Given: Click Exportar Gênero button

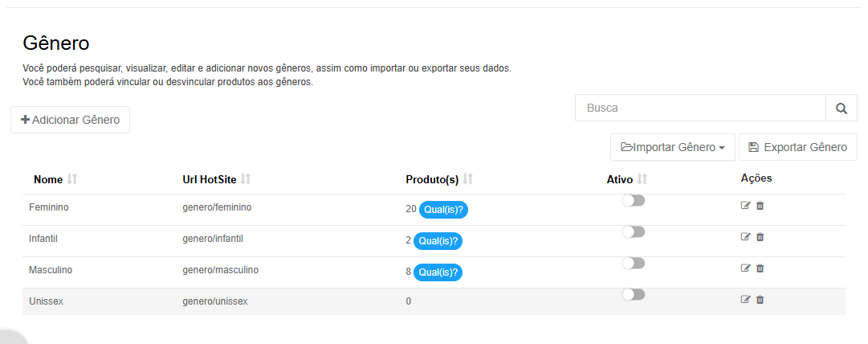Looking at the screenshot, I should click(797, 147).
